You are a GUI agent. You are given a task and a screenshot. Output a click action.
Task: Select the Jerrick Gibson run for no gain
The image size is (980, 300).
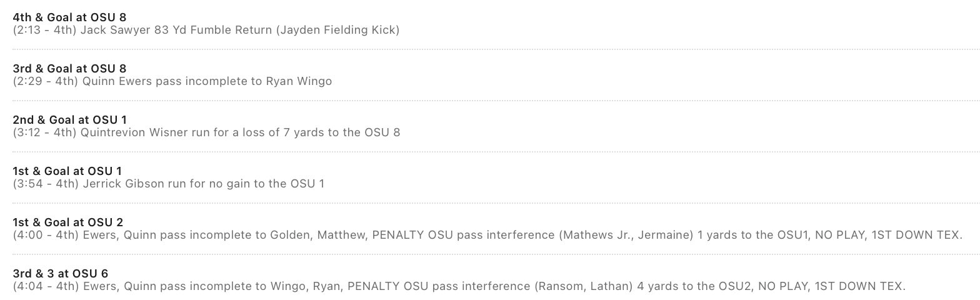click(x=202, y=184)
